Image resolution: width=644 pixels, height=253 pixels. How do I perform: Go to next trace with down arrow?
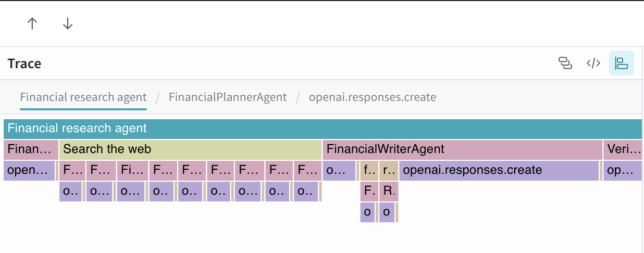point(68,23)
